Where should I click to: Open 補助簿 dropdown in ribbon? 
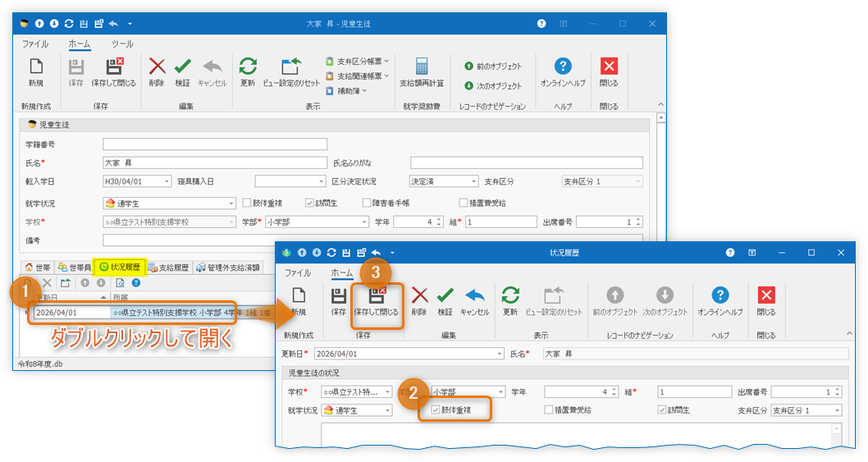[x=346, y=90]
